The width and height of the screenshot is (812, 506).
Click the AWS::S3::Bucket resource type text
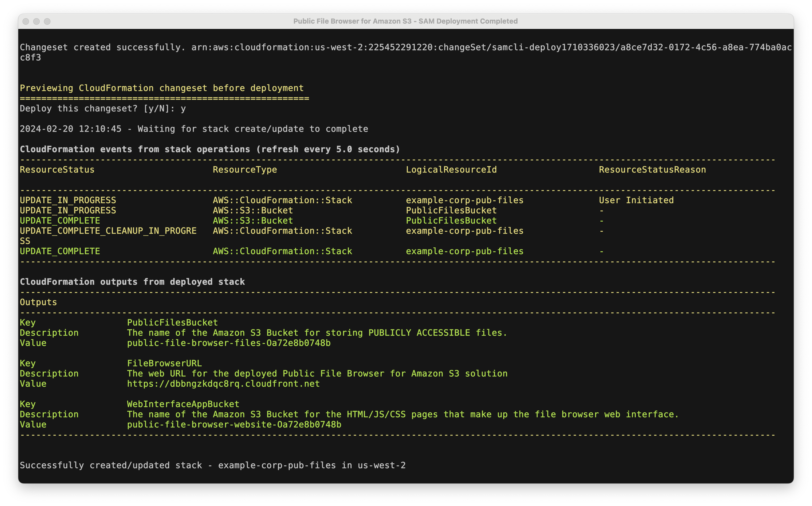[253, 210]
